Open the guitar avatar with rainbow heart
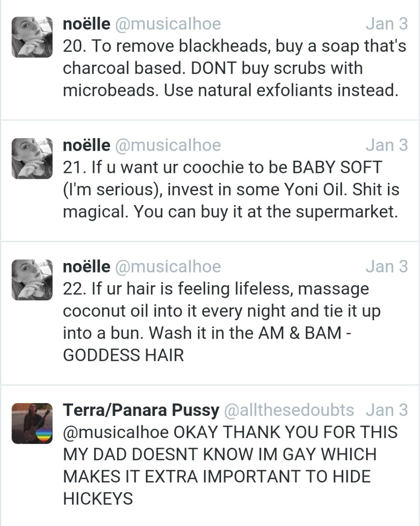This screenshot has width=420, height=526. (x=32, y=423)
